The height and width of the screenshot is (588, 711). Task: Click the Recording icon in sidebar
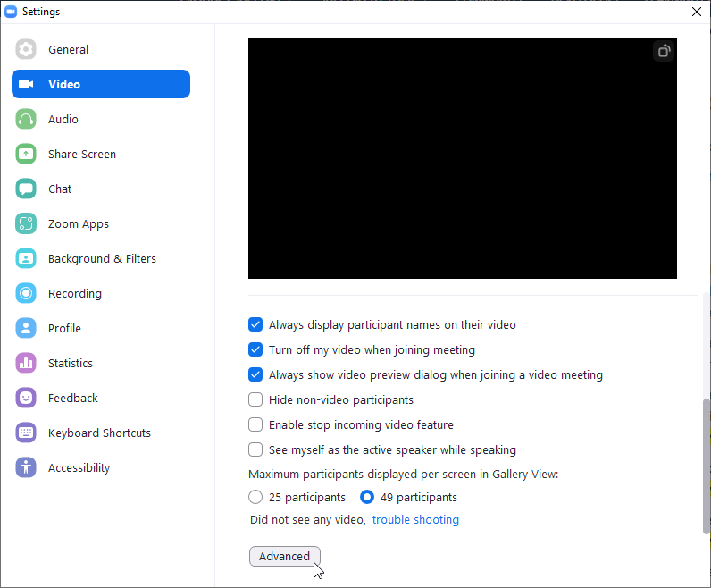pos(26,293)
